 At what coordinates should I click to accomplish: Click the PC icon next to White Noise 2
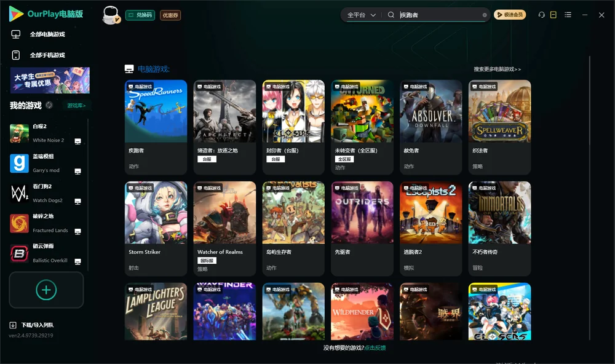[x=77, y=141]
